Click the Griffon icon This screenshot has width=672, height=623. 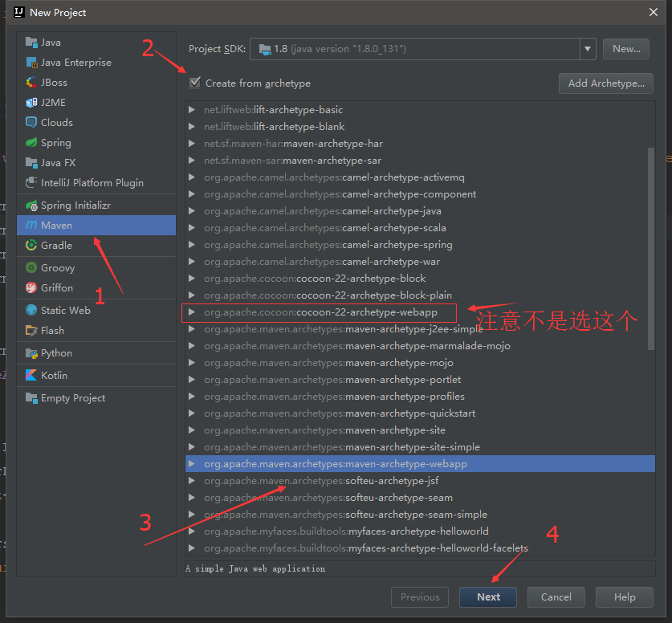point(31,288)
